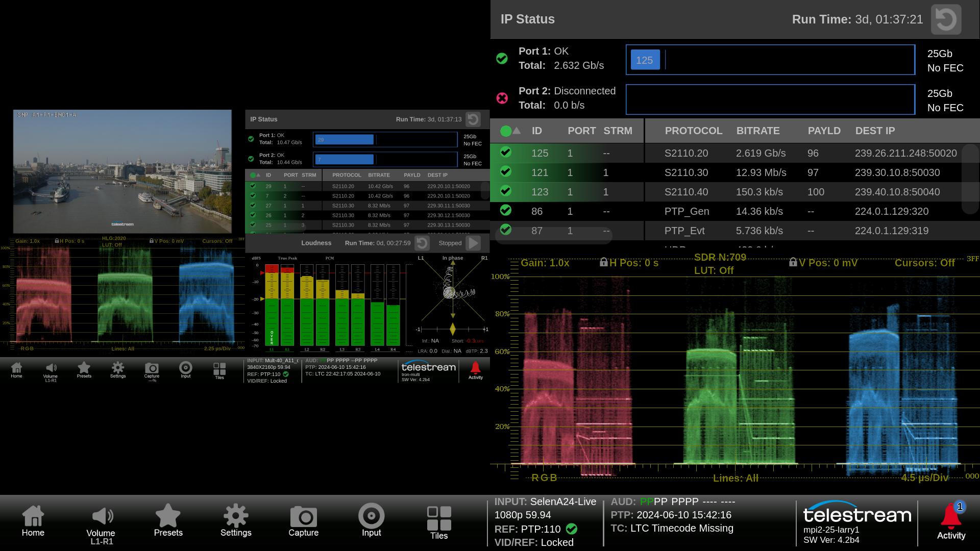980x551 pixels.
Task: Click the 12.93 Mb/s bitrate cell
Action: [761, 172]
